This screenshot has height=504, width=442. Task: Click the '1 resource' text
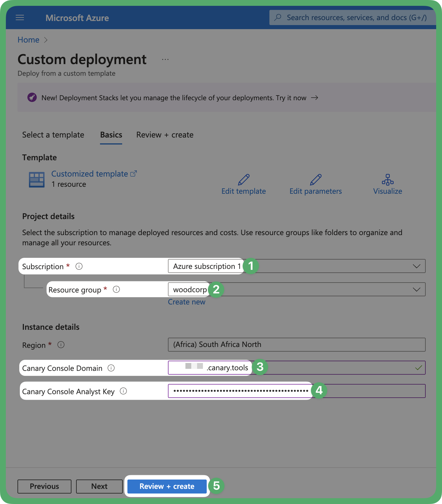pyautogui.click(x=69, y=184)
